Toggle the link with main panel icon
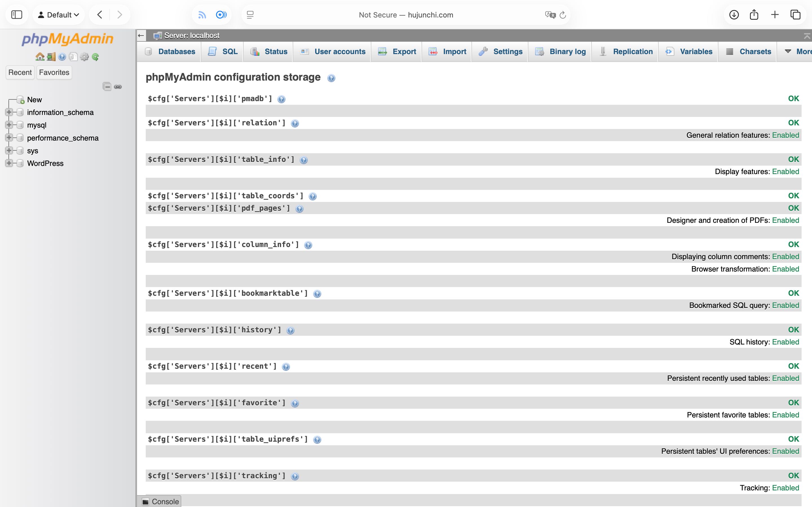Screen dimensions: 812x507 coord(118,87)
